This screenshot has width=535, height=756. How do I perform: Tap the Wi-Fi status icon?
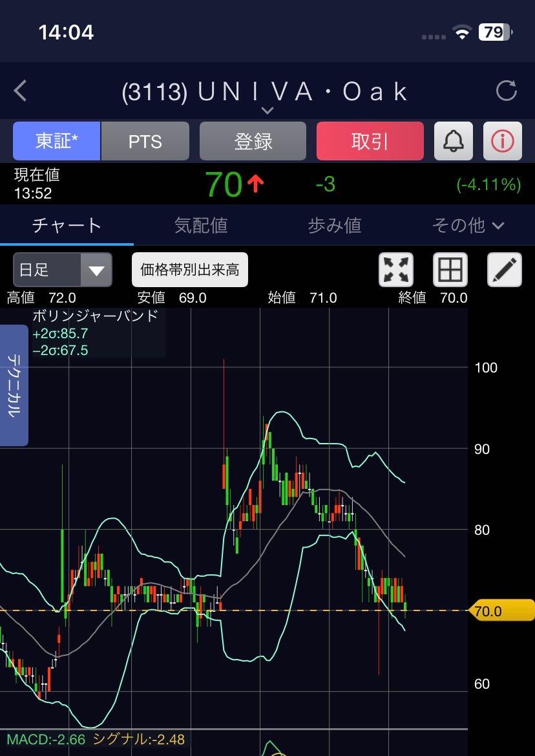462,33
